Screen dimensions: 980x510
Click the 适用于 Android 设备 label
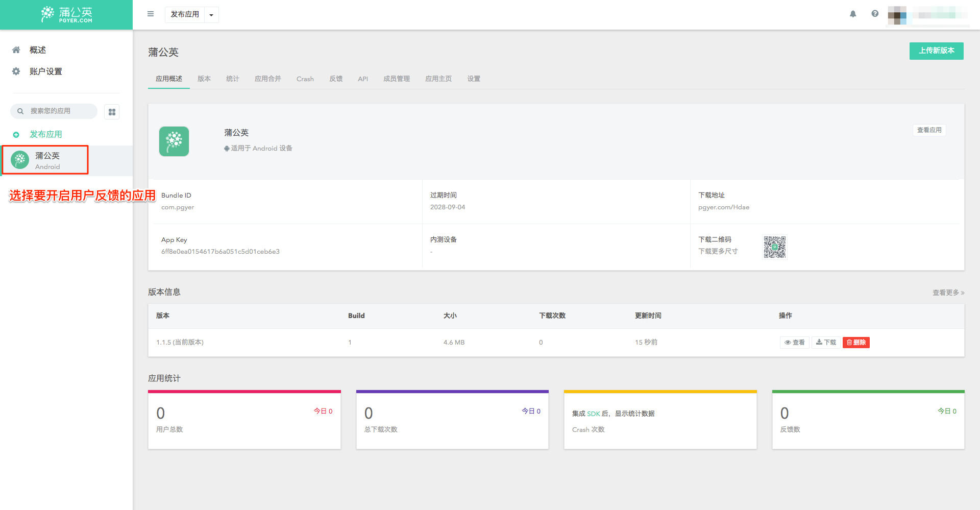258,149
